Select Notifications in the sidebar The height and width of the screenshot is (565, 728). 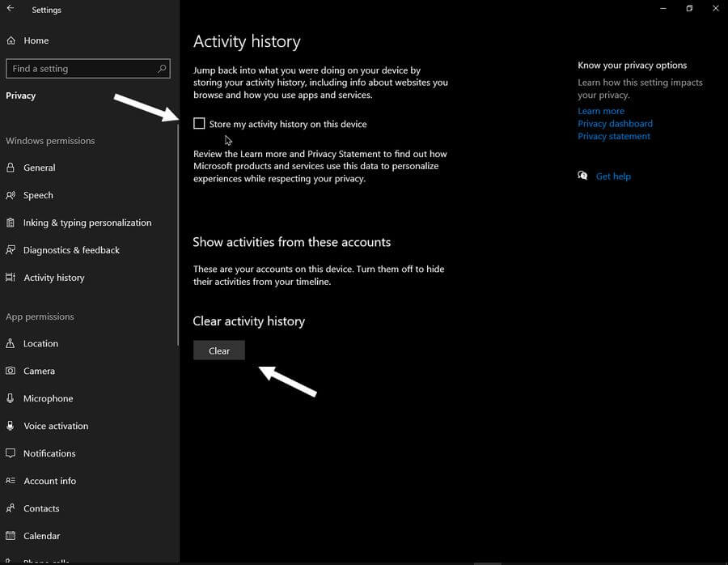coord(49,453)
